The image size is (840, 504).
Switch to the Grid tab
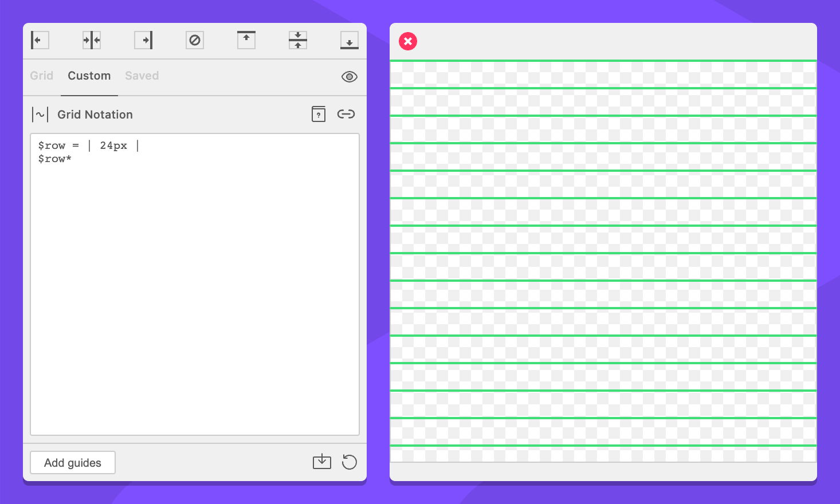42,76
